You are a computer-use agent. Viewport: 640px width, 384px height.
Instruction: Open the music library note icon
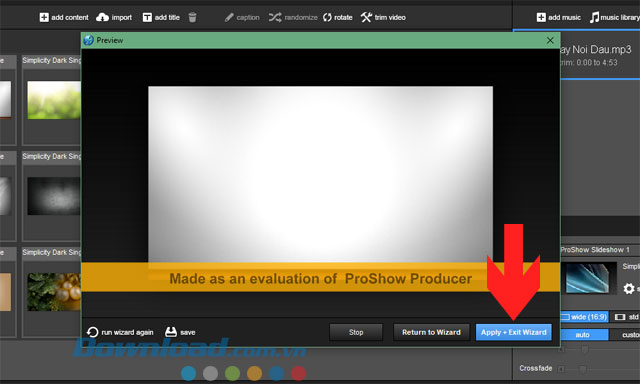point(594,17)
